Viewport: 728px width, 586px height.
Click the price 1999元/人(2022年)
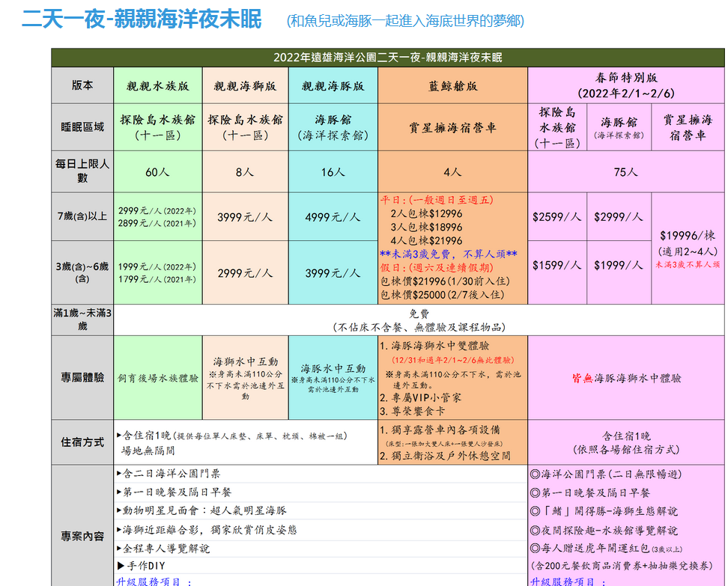157,266
